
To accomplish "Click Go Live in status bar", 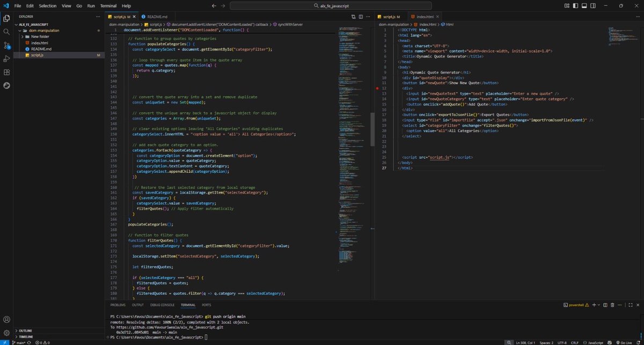I will pyautogui.click(x=624, y=342).
